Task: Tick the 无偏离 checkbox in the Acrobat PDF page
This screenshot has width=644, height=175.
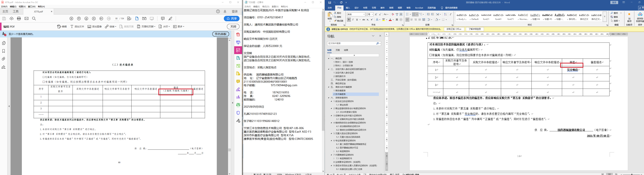Action: click(44, 77)
